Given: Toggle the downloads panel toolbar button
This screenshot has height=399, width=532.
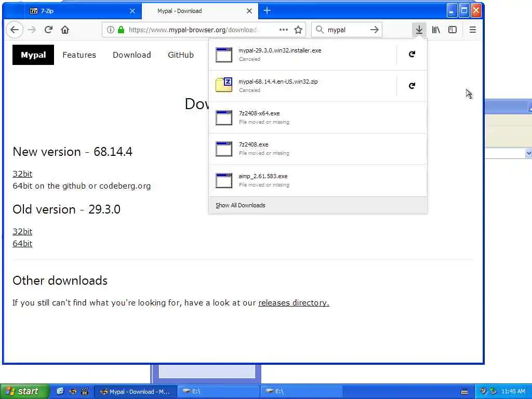Looking at the screenshot, I should 419,30.
